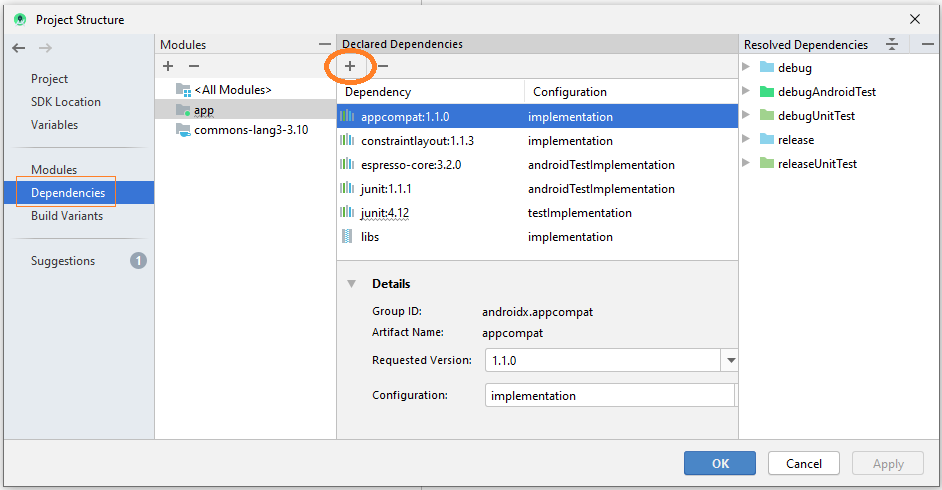The width and height of the screenshot is (942, 490).
Task: Collapse all Resolved Dependencies nodes
Action: [x=892, y=44]
